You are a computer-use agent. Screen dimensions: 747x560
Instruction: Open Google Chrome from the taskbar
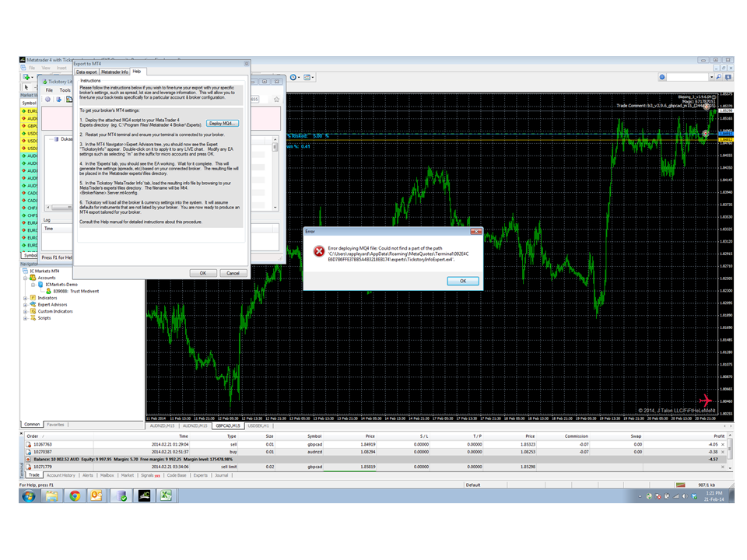75,496
